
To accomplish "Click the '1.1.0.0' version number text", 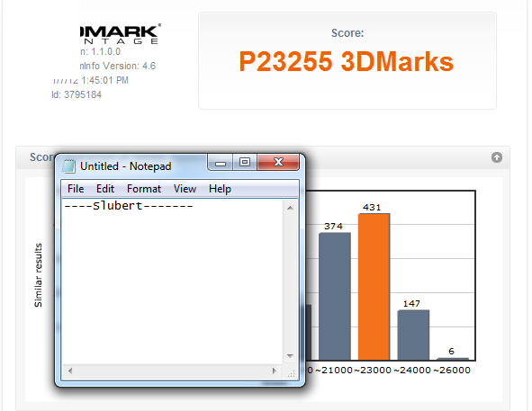I will pyautogui.click(x=106, y=51).
